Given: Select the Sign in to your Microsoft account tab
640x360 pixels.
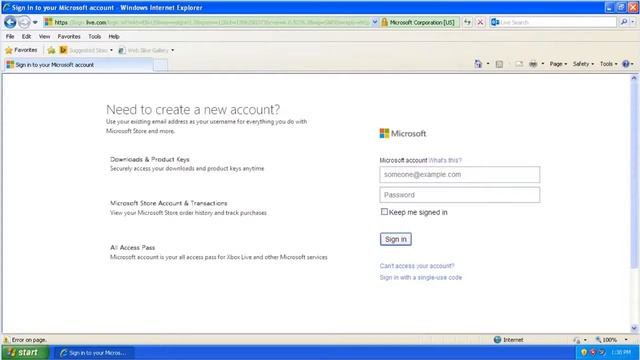Looking at the screenshot, I should click(x=78, y=64).
